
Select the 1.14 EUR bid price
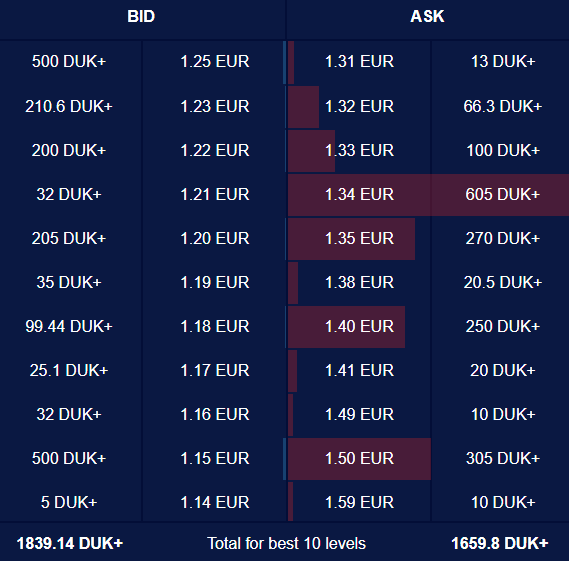pos(215,503)
